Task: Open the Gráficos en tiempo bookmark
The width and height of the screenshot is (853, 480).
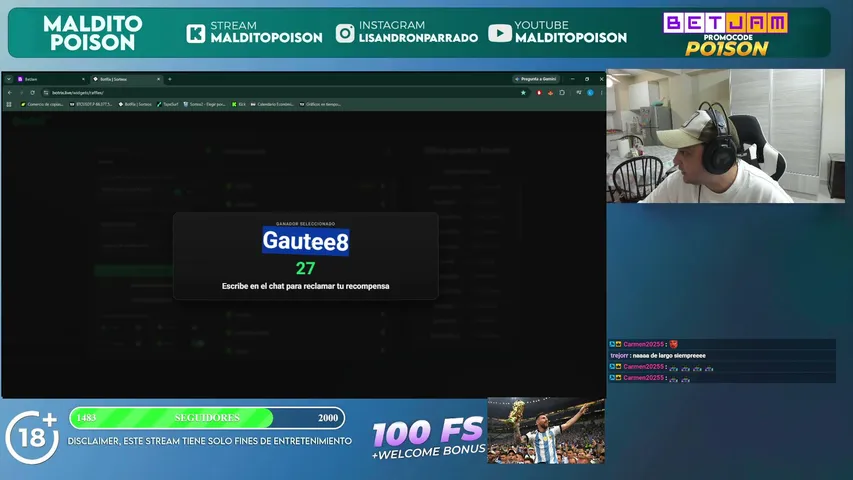Action: click(x=320, y=104)
